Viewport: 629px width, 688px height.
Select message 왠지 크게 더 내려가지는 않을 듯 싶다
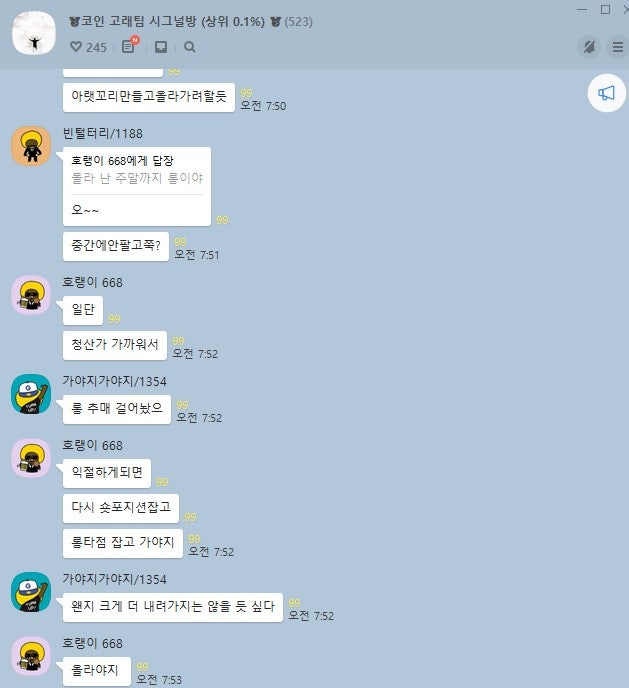173,607
